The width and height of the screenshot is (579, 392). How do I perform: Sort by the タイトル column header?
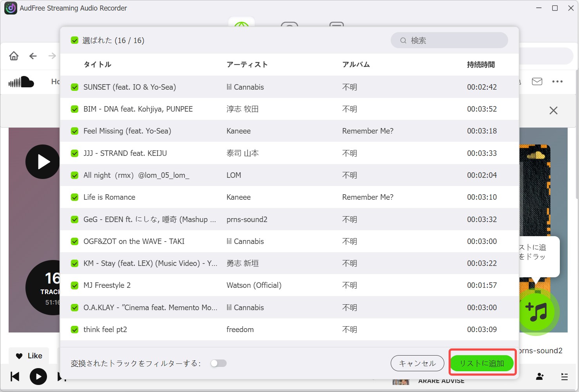point(97,65)
